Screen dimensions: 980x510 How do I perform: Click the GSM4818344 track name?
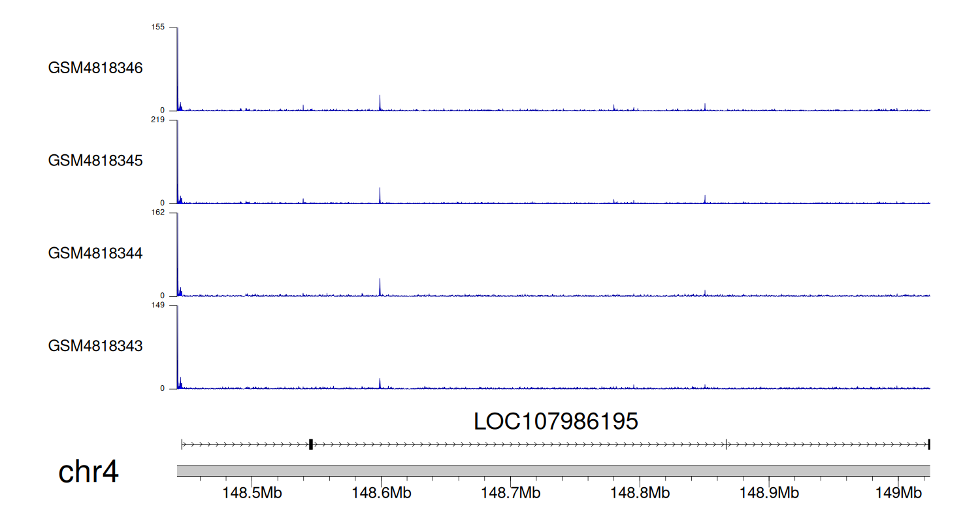(95, 252)
